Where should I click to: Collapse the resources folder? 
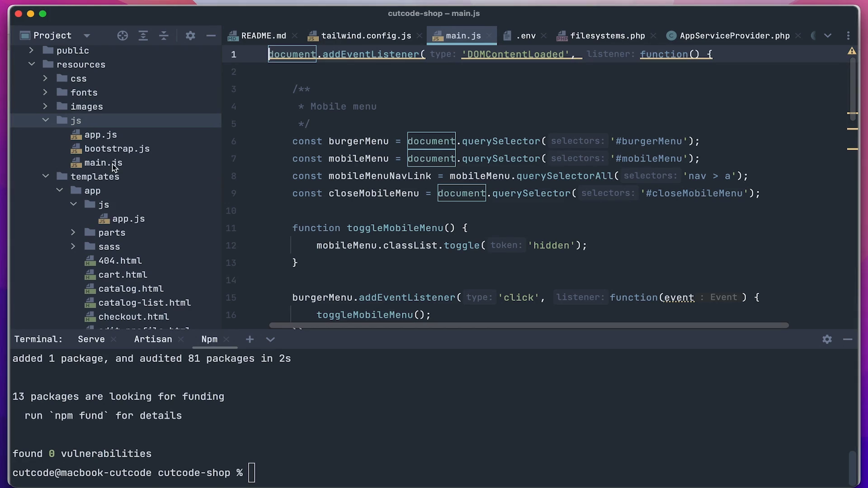pos(31,64)
